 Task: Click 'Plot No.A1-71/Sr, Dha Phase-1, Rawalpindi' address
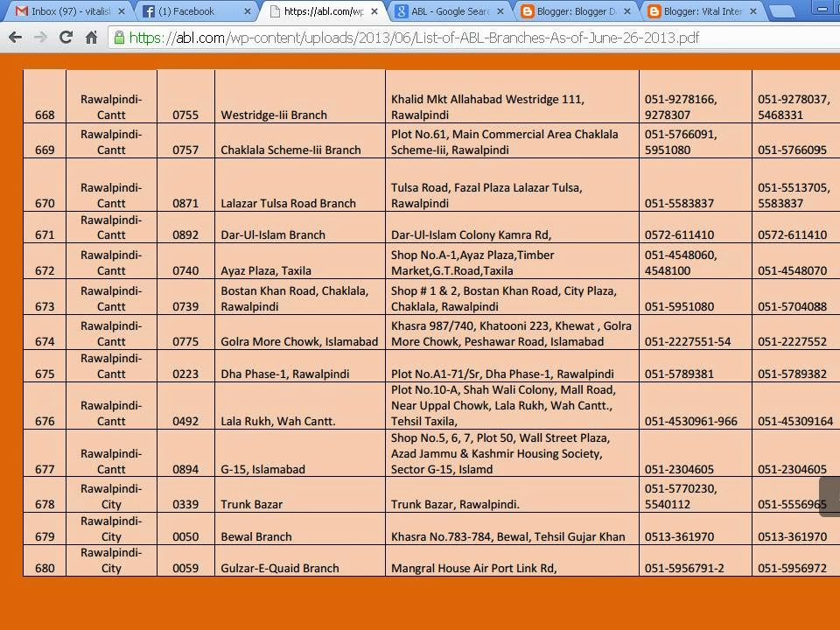pyautogui.click(x=502, y=374)
